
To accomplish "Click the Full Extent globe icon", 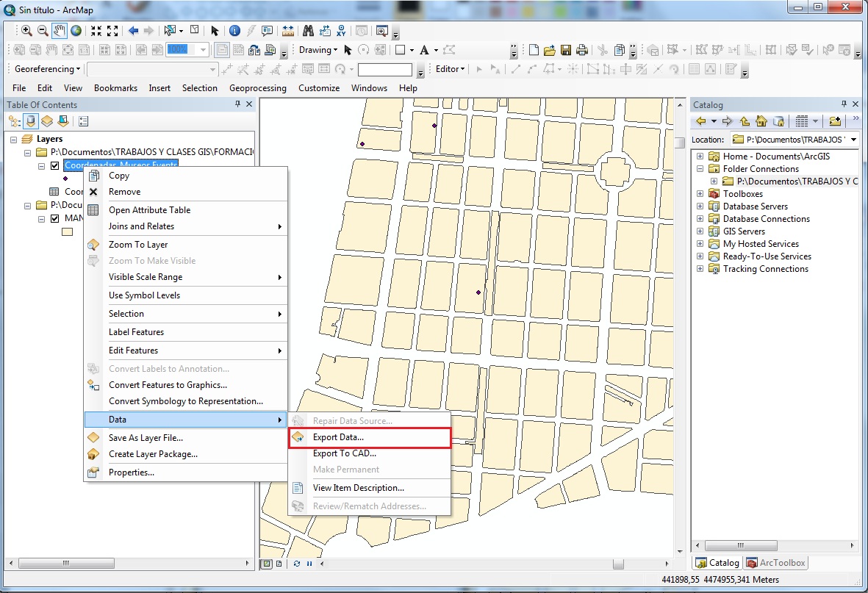I will 76,30.
